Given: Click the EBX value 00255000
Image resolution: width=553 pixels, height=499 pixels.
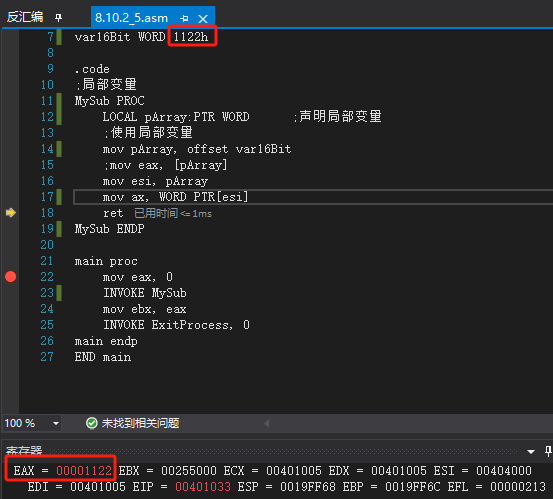Looking at the screenshot, I should [189, 471].
